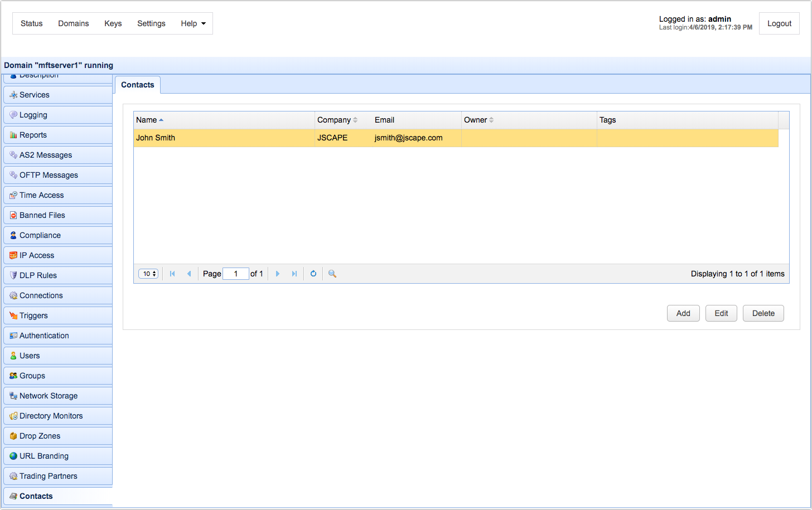Image resolution: width=812 pixels, height=510 pixels.
Task: Click the Edit contact button
Action: (721, 313)
